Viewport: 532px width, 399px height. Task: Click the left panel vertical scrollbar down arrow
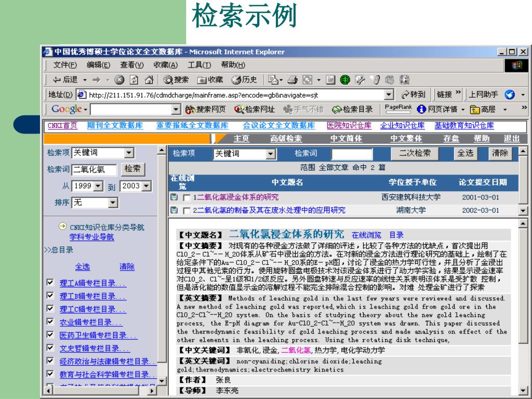tap(162, 381)
